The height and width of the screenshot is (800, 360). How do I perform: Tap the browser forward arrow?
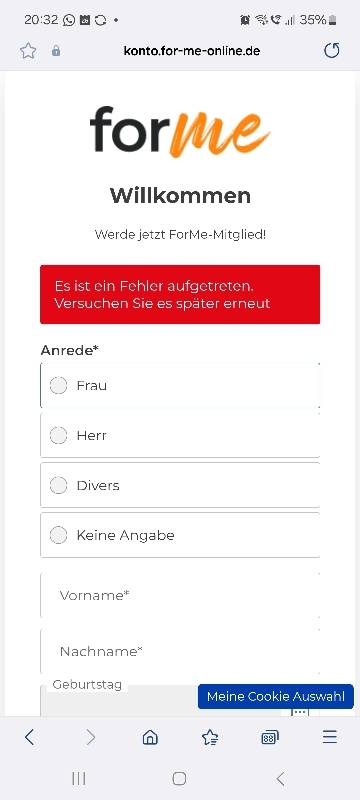click(x=90, y=737)
